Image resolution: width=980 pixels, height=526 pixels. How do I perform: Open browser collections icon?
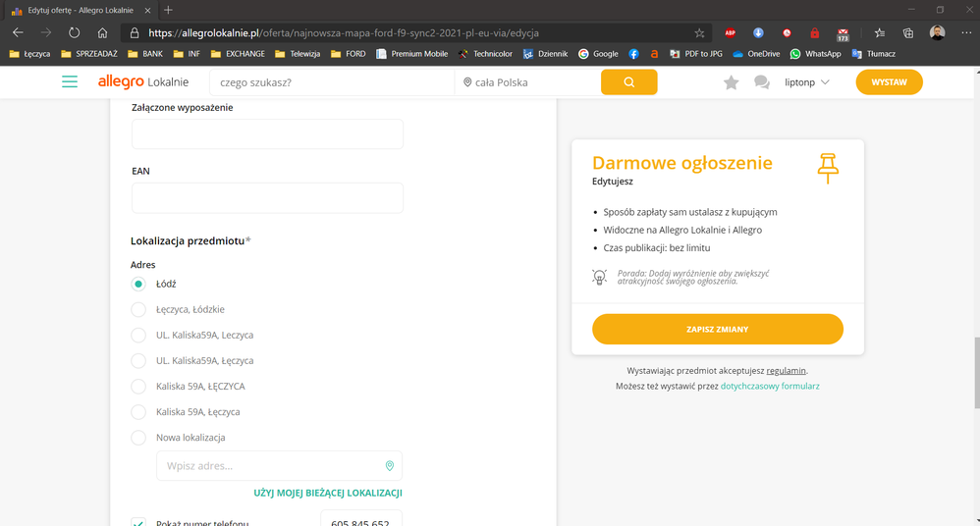[908, 33]
